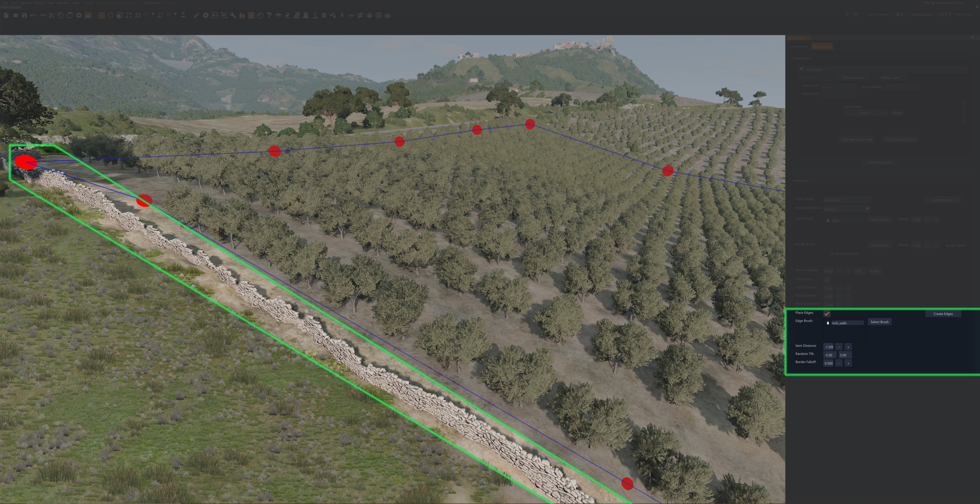980x504 pixels.
Task: Open Biome Tool panel options arrow
Action: (973, 38)
